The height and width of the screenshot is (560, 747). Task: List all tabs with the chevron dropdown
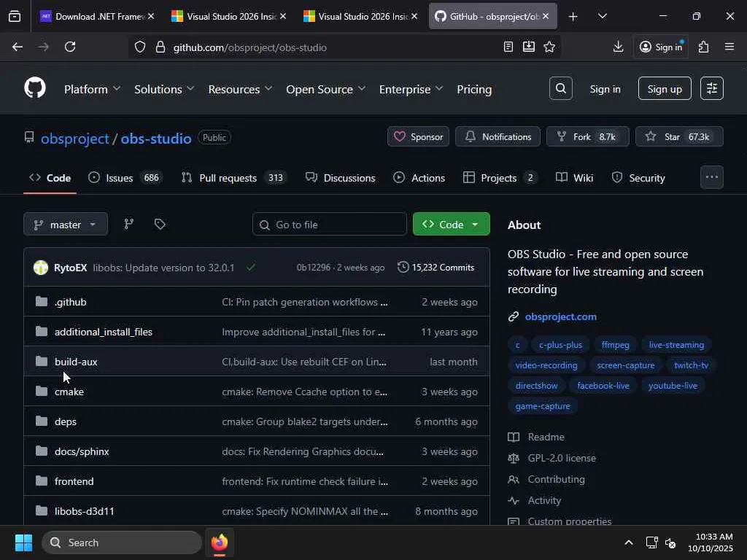click(602, 17)
